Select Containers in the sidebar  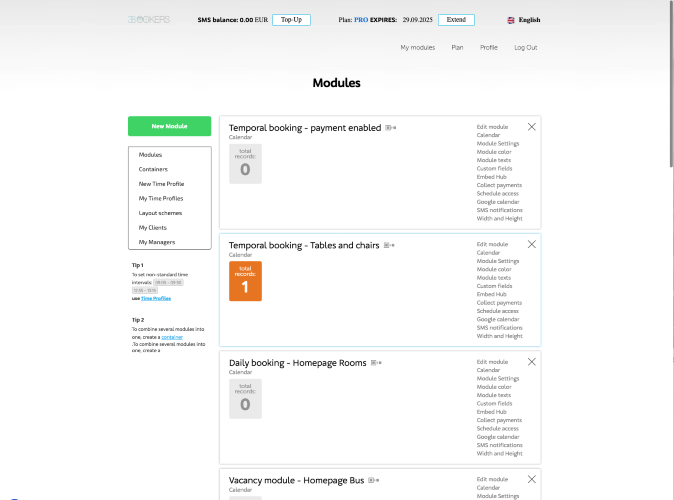(153, 169)
